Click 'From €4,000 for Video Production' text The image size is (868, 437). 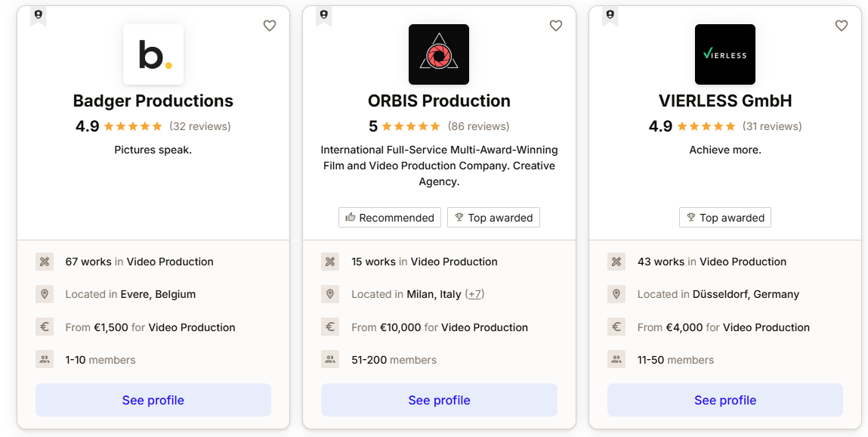pyautogui.click(x=724, y=327)
